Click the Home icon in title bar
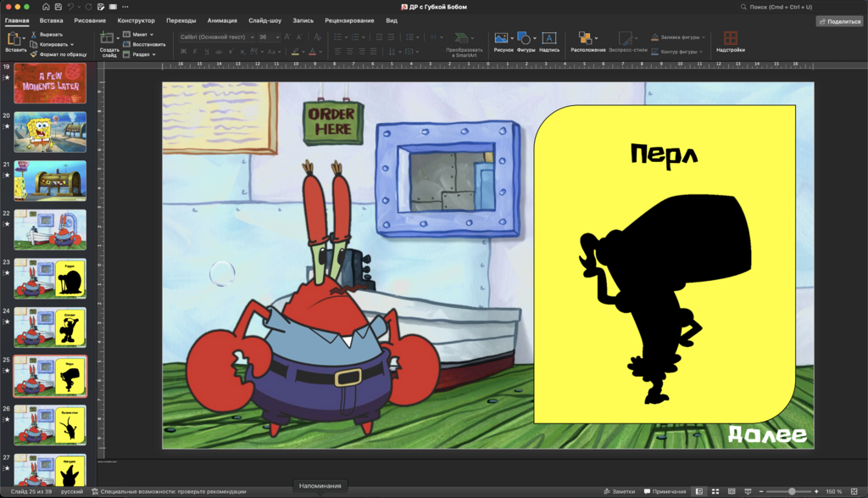 coord(46,7)
